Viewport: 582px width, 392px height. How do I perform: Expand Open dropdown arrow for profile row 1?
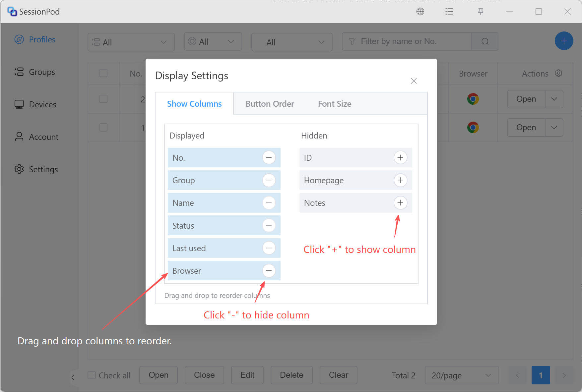click(x=554, y=127)
